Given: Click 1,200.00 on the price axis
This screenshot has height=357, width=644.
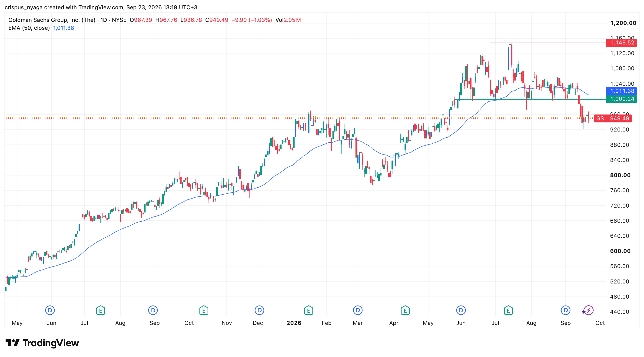Looking at the screenshot, I should (x=623, y=23).
